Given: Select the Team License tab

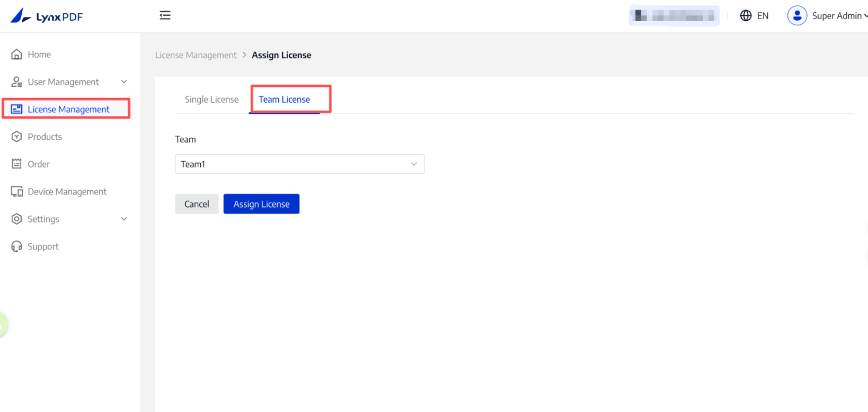Looking at the screenshot, I should tap(284, 100).
